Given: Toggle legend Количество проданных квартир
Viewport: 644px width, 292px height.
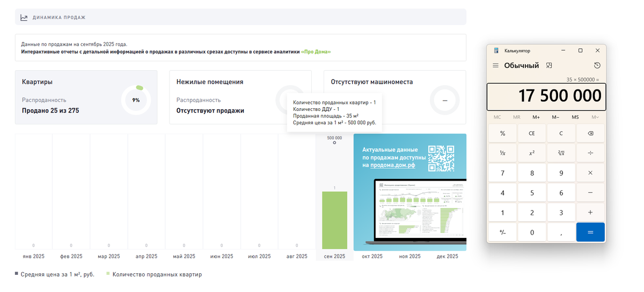Looking at the screenshot, I should click(x=154, y=274).
